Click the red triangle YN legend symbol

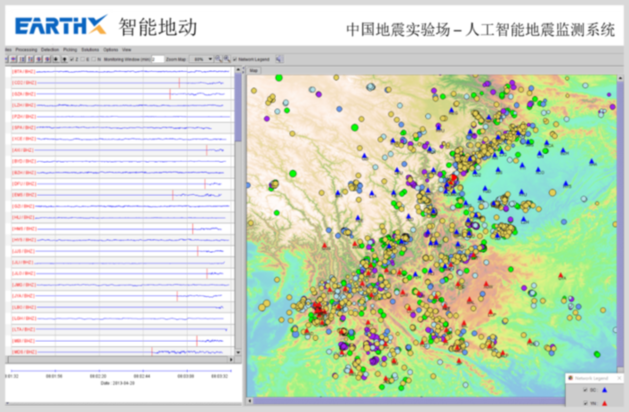(604, 403)
